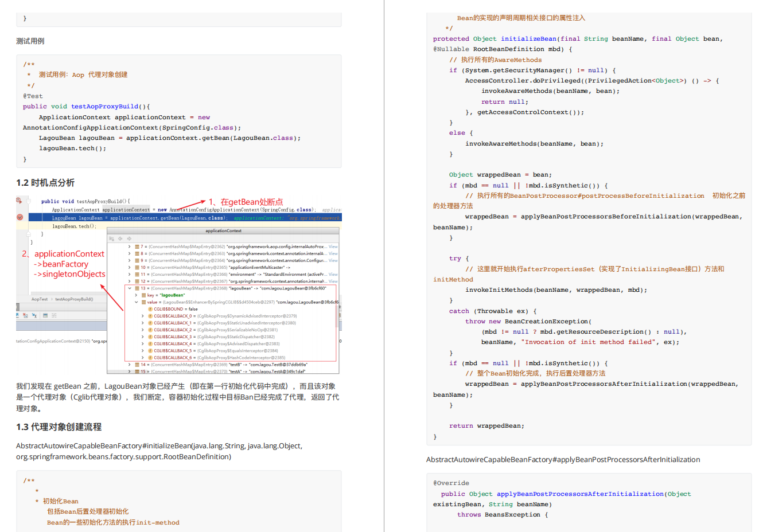Expand entry 14 testB node
Screen dimensions: 759x532
coord(130,365)
